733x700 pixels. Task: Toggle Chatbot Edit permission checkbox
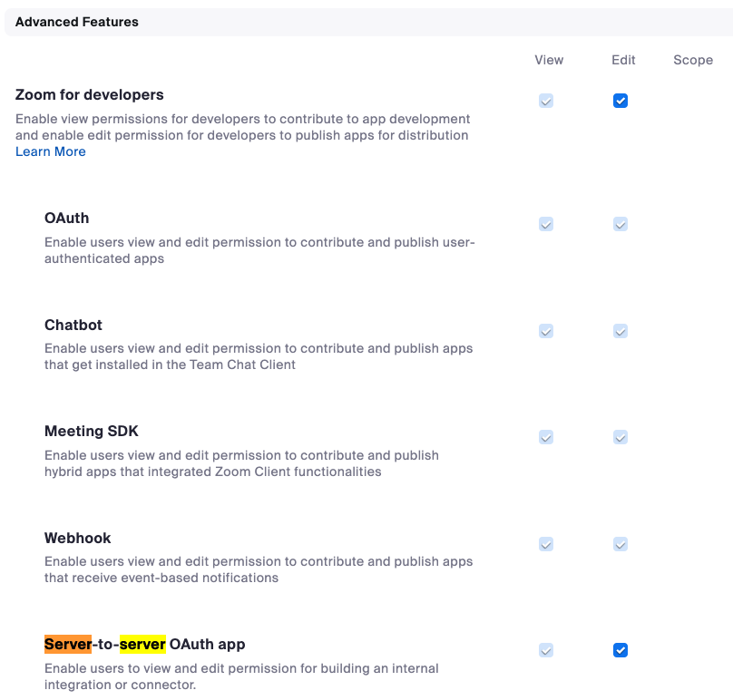(x=621, y=331)
